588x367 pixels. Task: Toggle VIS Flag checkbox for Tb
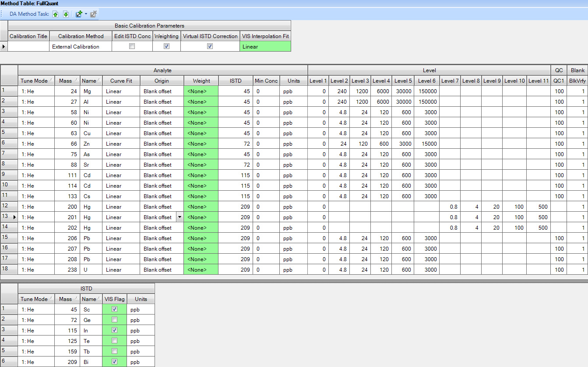pos(114,351)
